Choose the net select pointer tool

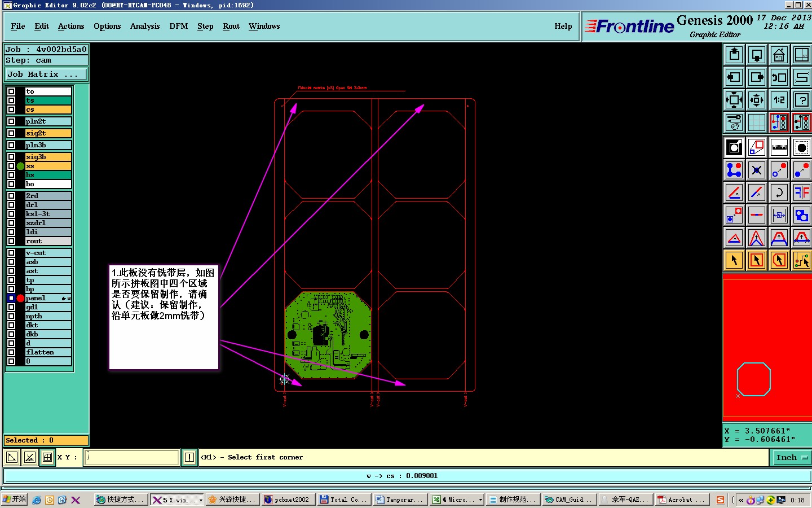point(801,260)
